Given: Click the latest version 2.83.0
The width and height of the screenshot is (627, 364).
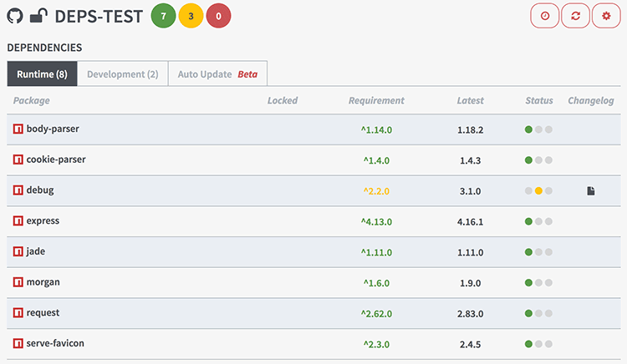Looking at the screenshot, I should pos(470,314).
